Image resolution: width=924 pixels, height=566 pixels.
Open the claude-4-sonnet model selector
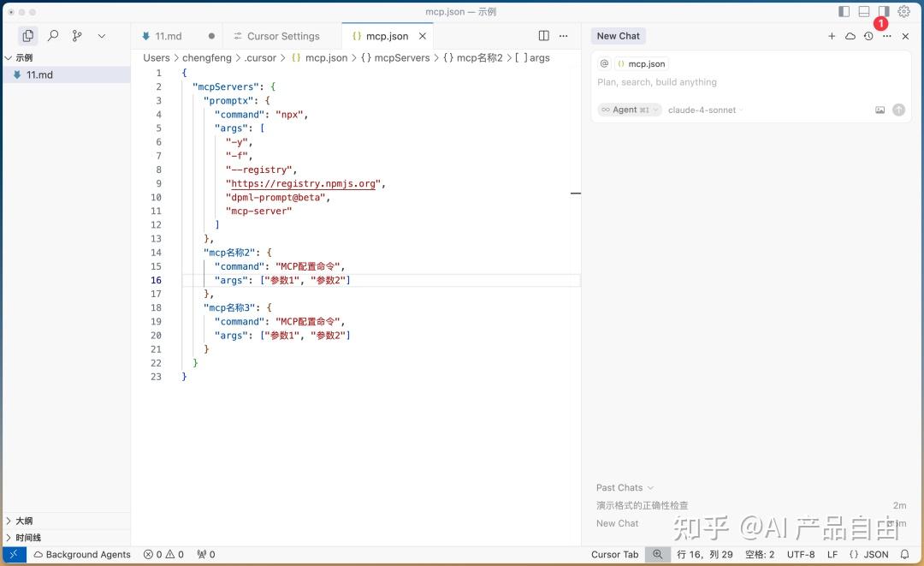(705, 110)
